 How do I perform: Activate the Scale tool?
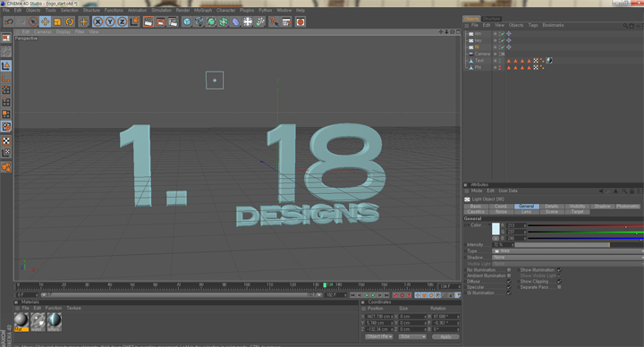(x=57, y=21)
